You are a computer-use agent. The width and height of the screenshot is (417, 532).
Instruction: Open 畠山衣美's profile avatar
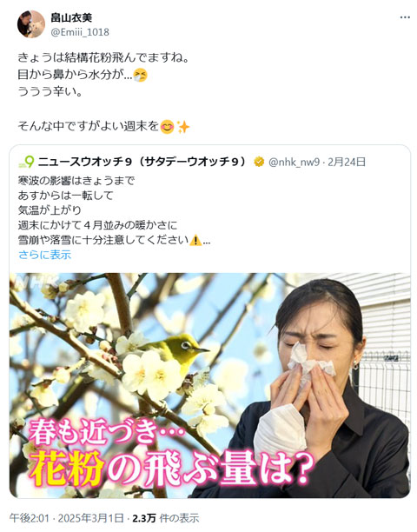click(31, 24)
